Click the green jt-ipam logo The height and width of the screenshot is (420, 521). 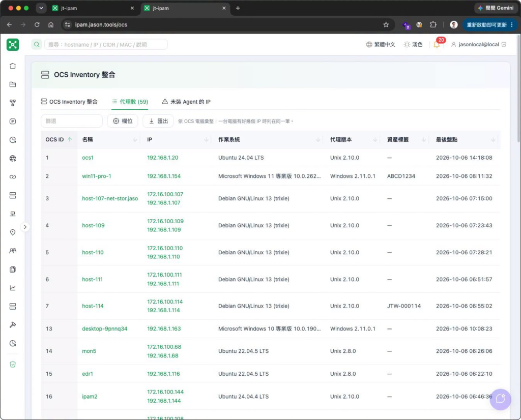13,44
